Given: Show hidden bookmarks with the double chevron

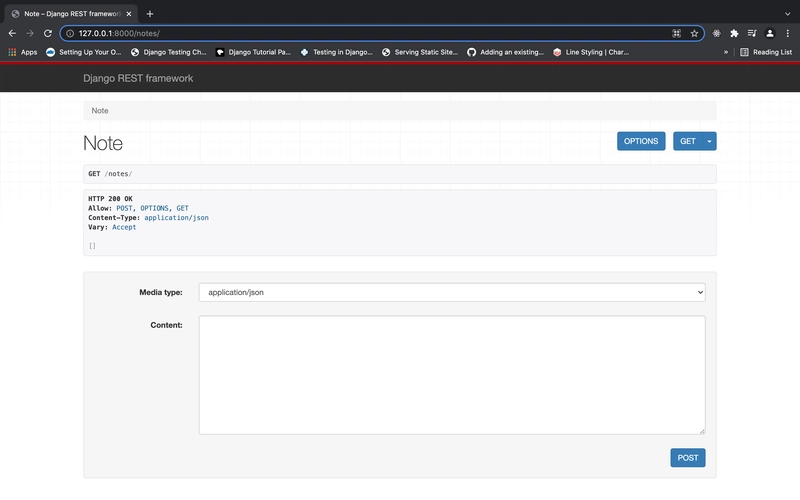Looking at the screenshot, I should [x=726, y=52].
